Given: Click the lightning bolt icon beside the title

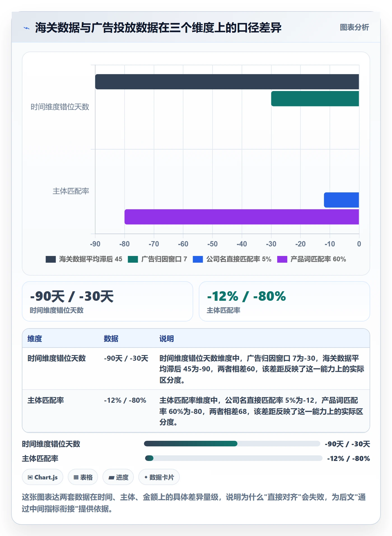Looking at the screenshot, I should click(x=27, y=28).
